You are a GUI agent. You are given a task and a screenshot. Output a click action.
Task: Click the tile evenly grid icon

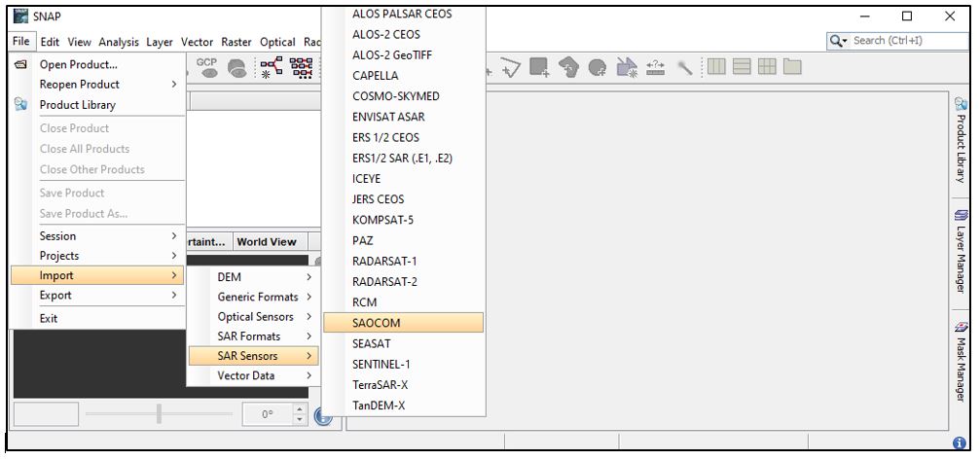[767, 66]
